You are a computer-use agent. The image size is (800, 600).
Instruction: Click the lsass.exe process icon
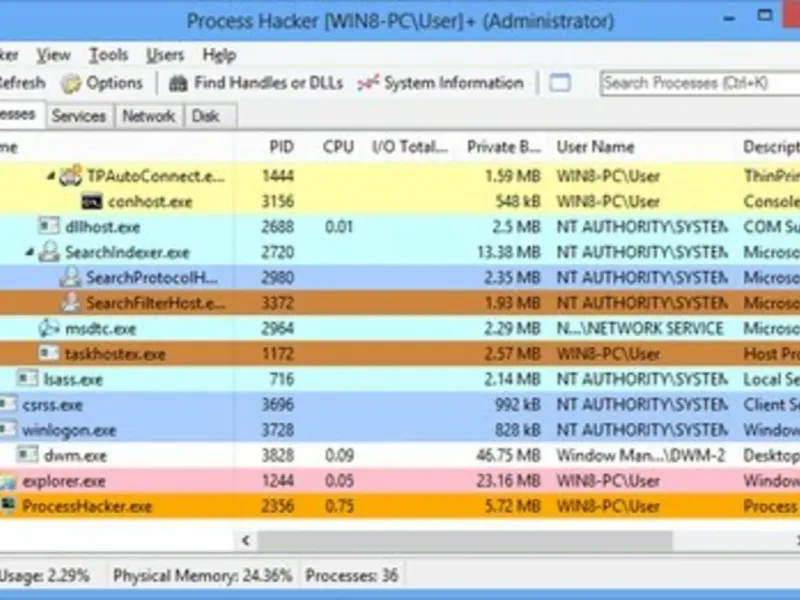click(x=28, y=379)
